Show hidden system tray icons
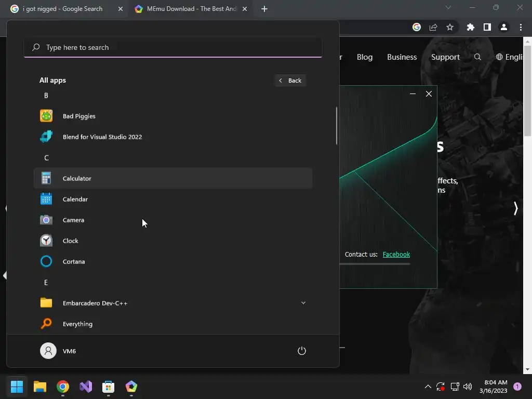Image resolution: width=532 pixels, height=399 pixels. coord(428,386)
